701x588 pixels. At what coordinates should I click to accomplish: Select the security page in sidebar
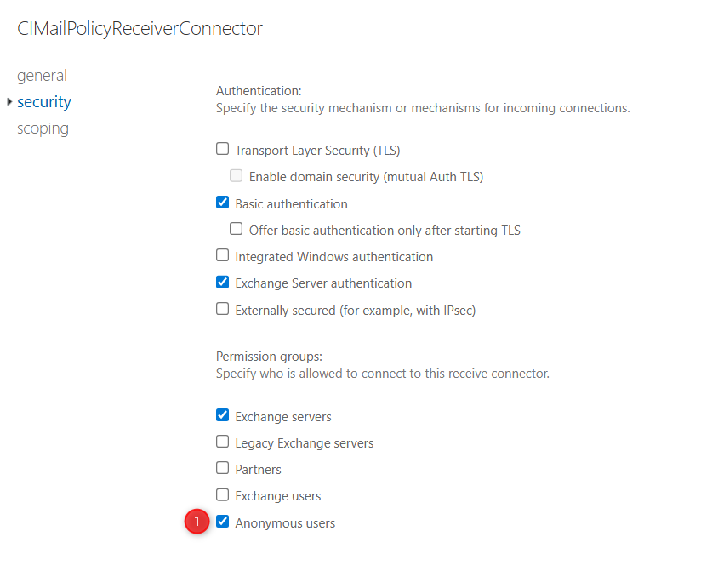[x=44, y=102]
